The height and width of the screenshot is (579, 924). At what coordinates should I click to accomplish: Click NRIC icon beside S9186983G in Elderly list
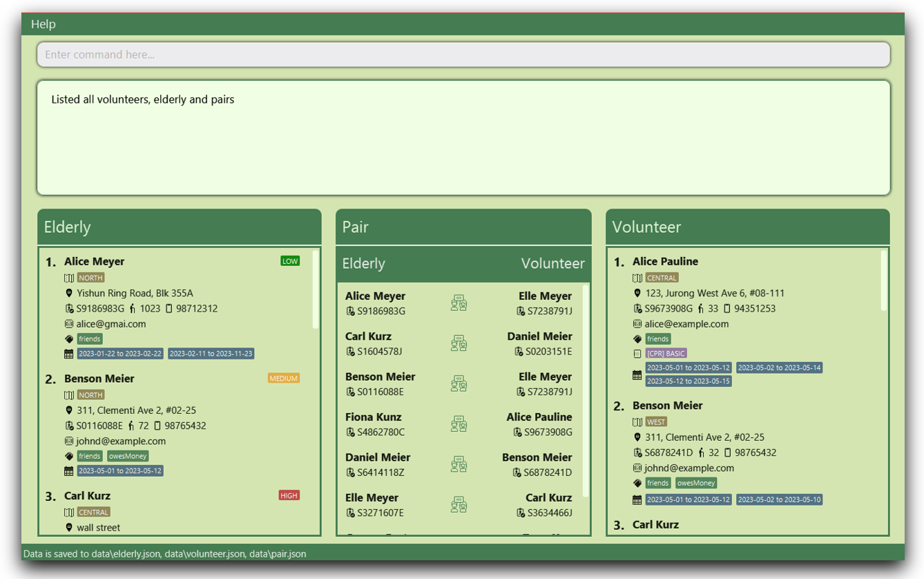pyautogui.click(x=69, y=308)
